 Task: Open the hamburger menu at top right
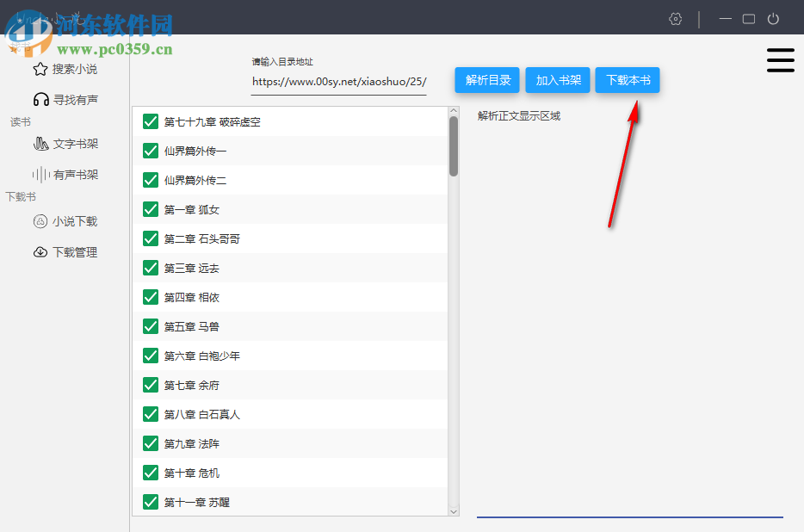tap(781, 60)
